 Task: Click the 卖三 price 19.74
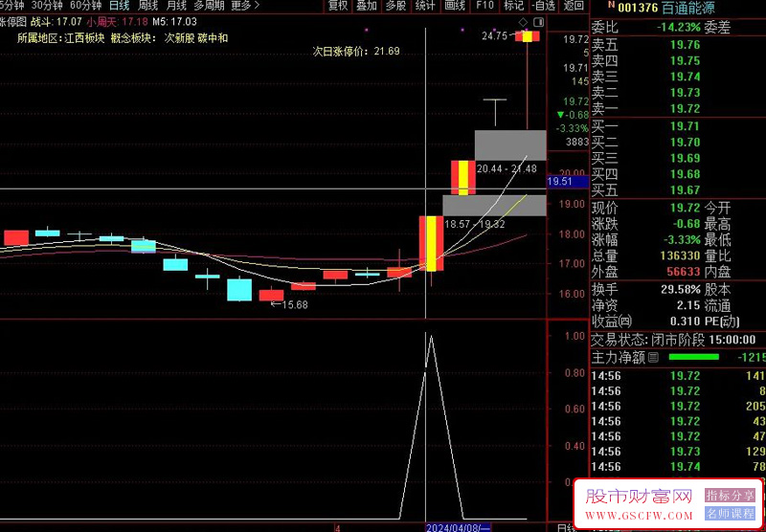(685, 77)
